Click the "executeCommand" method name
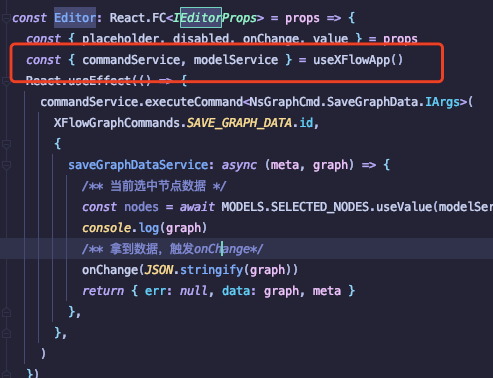 [194, 102]
